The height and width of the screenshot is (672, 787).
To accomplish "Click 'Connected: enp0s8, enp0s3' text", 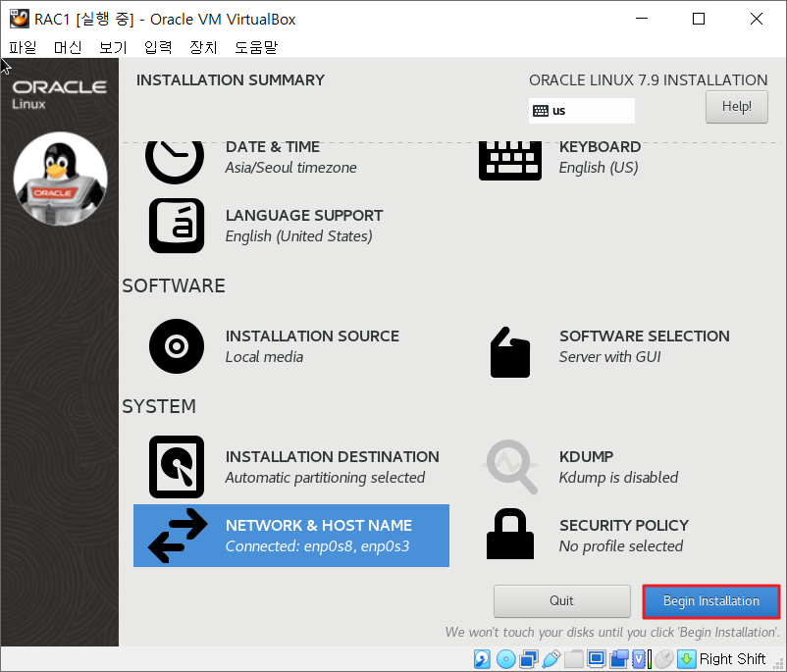I will coord(317,546).
